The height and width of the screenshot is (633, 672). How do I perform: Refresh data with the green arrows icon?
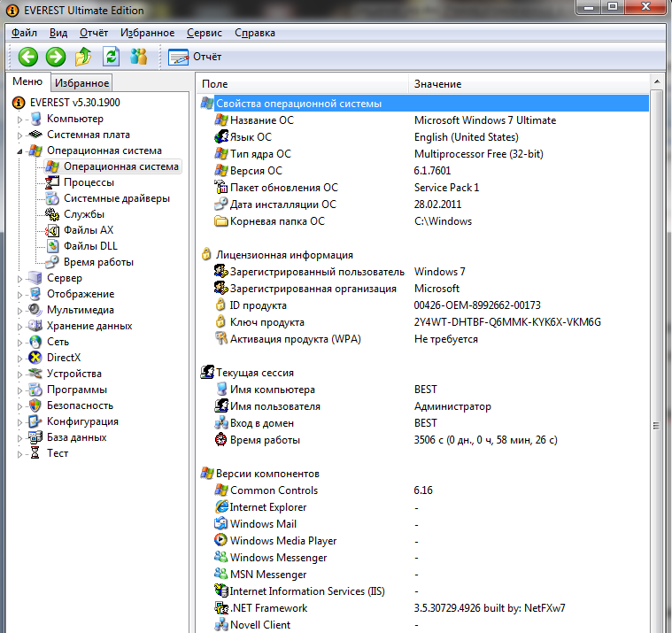pyautogui.click(x=111, y=57)
